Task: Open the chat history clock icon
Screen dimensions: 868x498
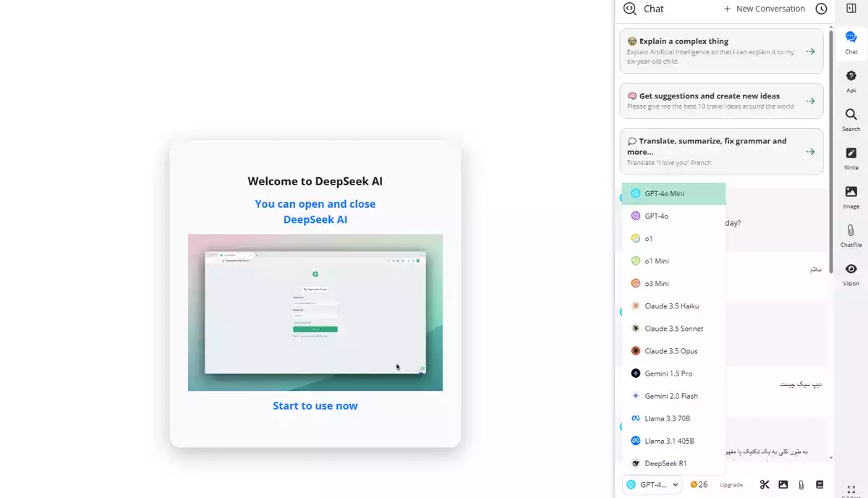Action: coord(821,9)
